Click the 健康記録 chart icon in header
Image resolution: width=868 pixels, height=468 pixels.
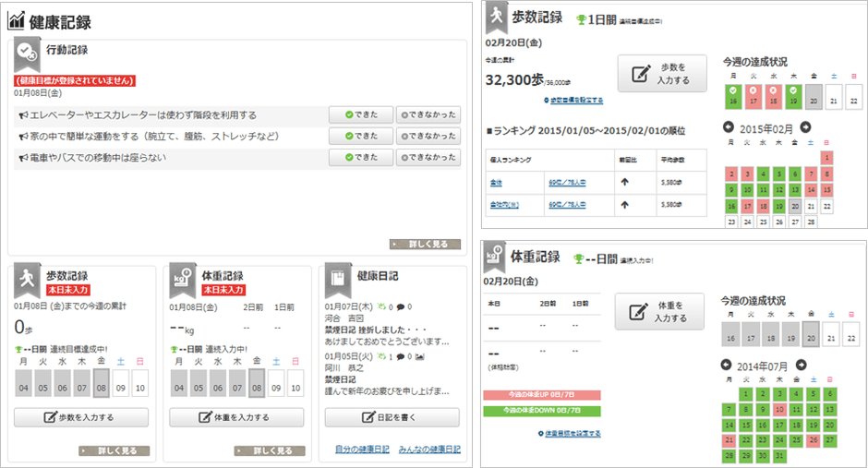(16, 22)
